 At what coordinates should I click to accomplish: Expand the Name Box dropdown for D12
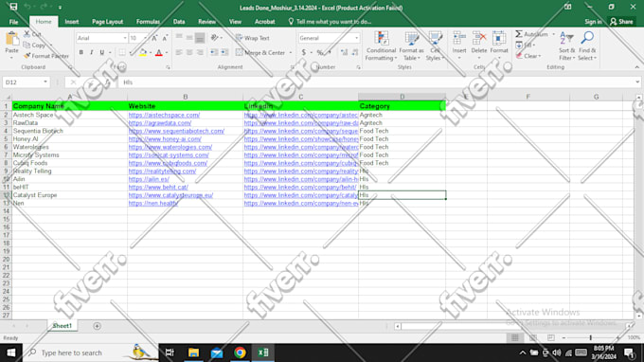click(45, 82)
